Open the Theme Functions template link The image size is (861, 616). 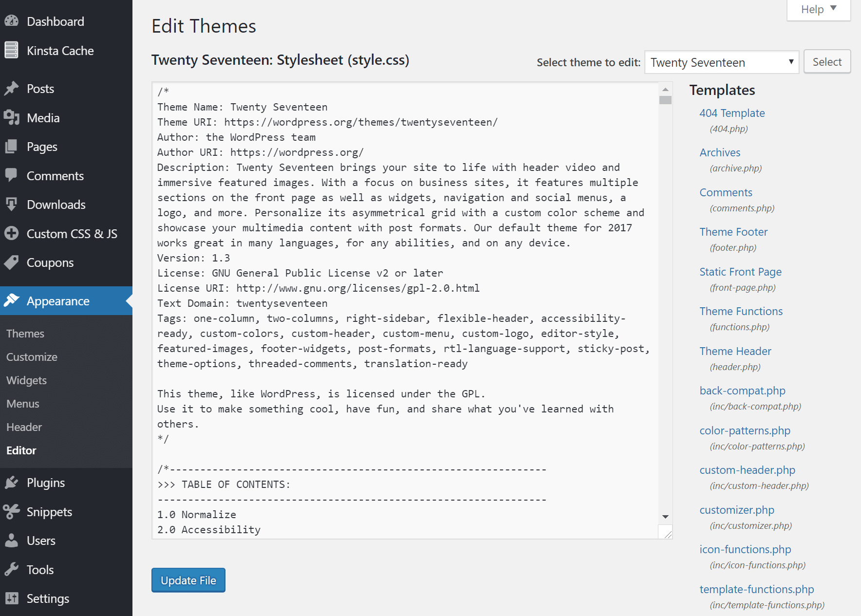[741, 311]
